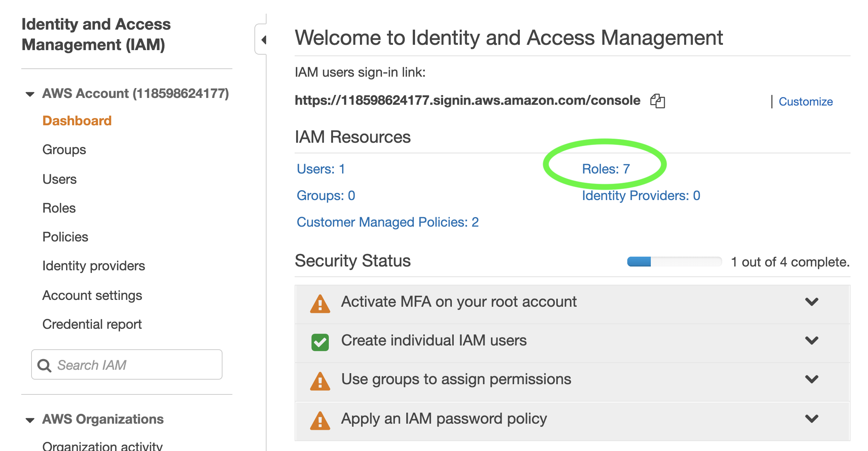Collapse the left navigation panel arrow

pos(264,39)
